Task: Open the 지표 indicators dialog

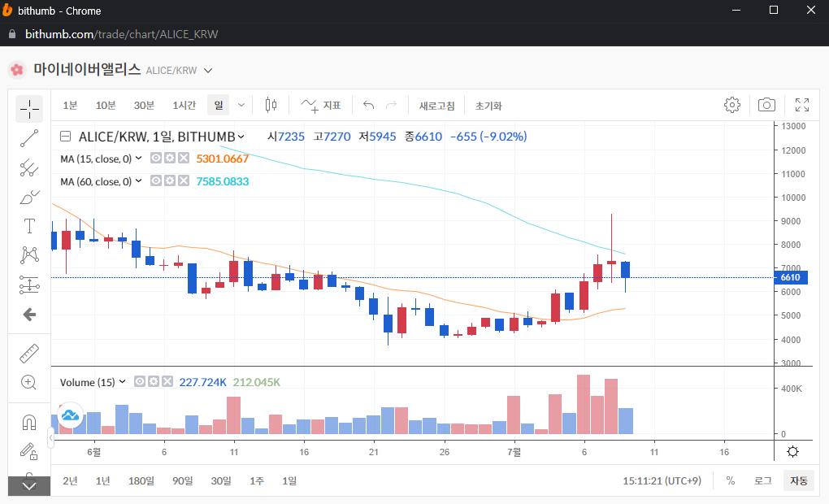Action: (321, 106)
